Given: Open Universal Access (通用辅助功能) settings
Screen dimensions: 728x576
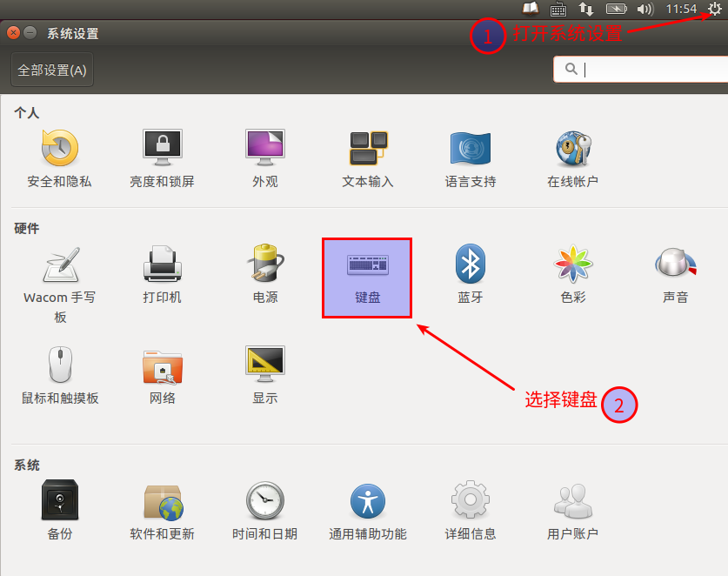Looking at the screenshot, I should tap(368, 510).
